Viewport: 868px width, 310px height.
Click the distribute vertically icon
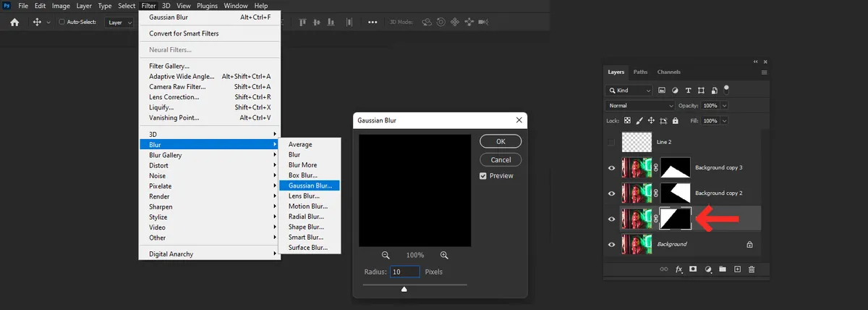[348, 22]
